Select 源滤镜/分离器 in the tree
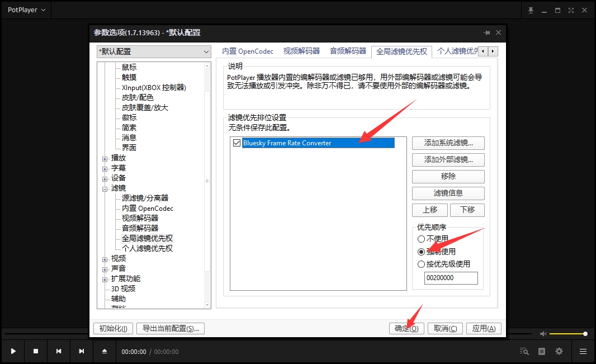The width and height of the screenshot is (596, 364). (145, 198)
